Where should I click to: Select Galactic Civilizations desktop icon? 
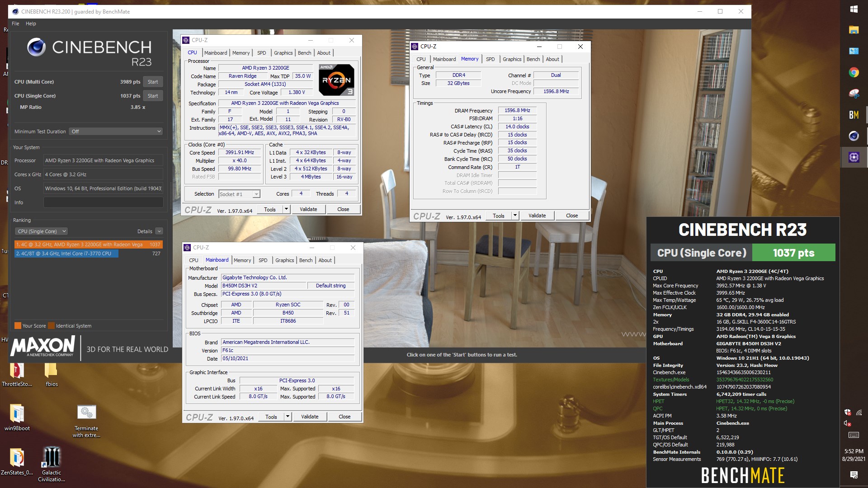pos(52,465)
